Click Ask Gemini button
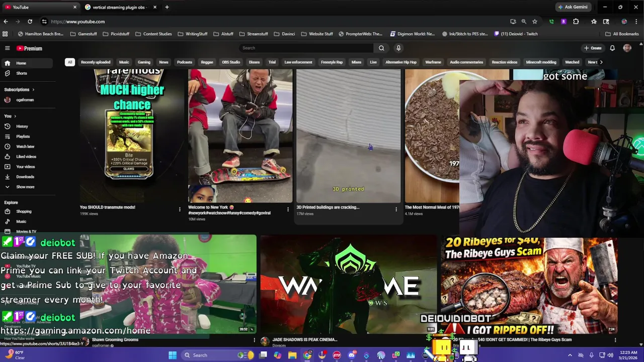 click(573, 7)
